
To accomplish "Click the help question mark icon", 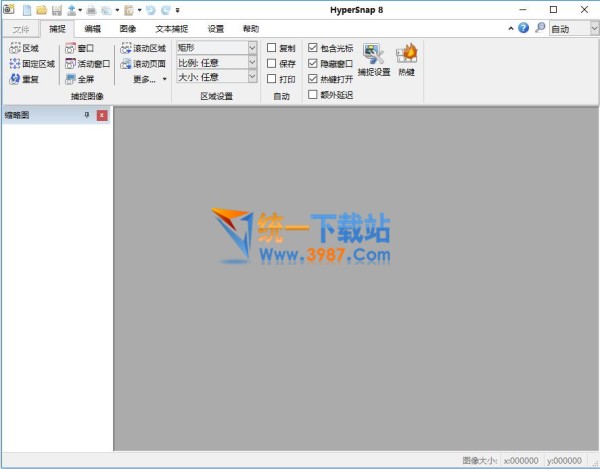I will click(x=523, y=28).
